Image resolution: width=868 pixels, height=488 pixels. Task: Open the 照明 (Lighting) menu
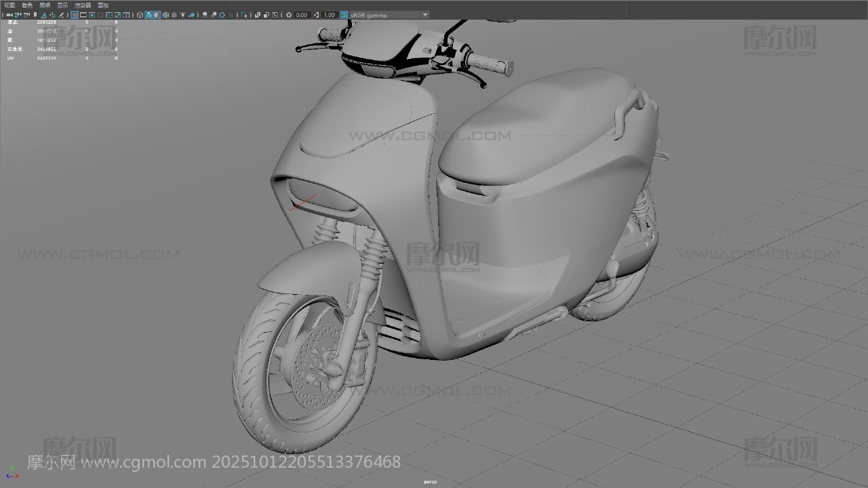click(x=45, y=5)
